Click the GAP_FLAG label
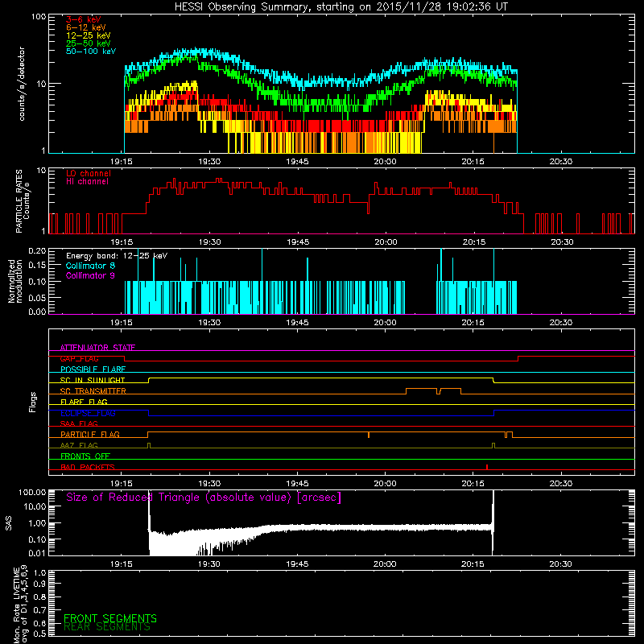 coord(79,358)
